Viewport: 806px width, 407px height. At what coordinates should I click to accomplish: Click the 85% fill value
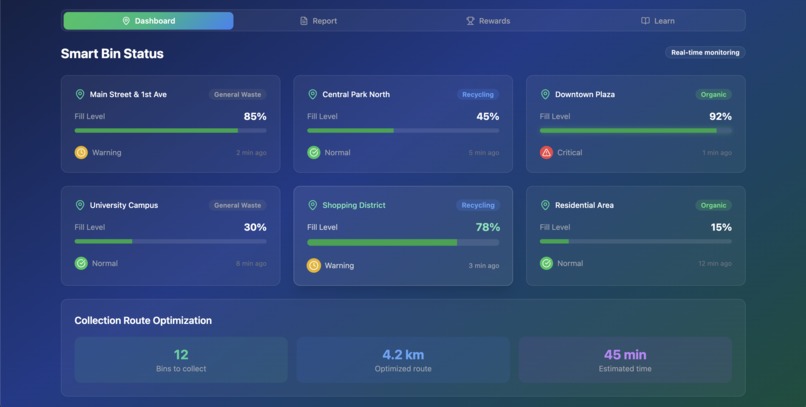click(255, 117)
